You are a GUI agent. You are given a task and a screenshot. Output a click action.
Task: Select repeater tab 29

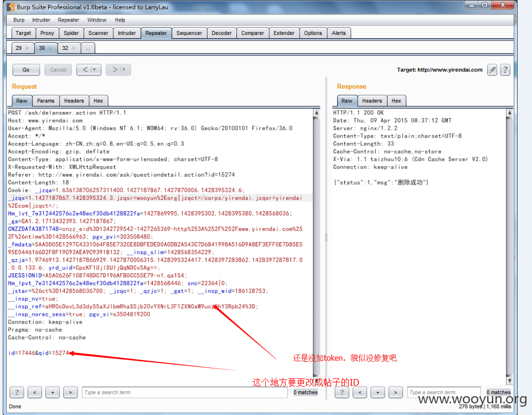[19, 48]
